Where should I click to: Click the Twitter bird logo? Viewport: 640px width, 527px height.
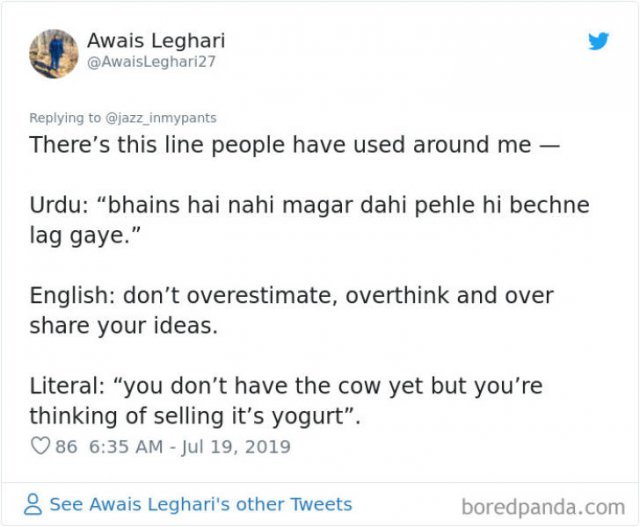coord(598,41)
